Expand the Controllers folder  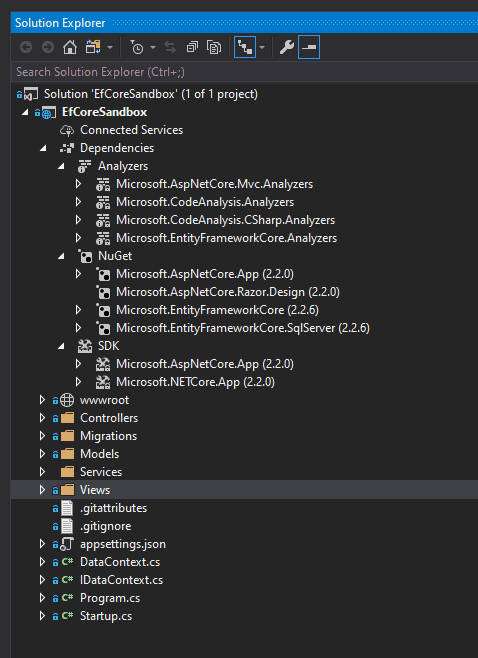pos(42,418)
